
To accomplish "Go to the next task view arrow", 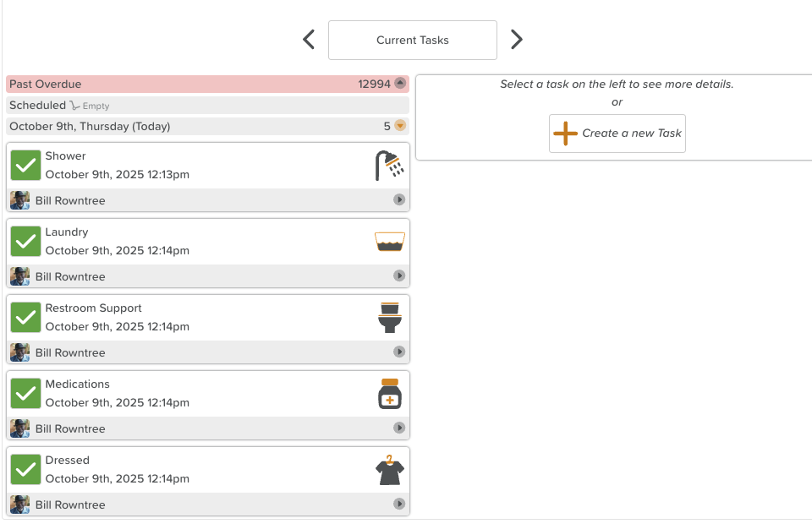I will point(516,40).
